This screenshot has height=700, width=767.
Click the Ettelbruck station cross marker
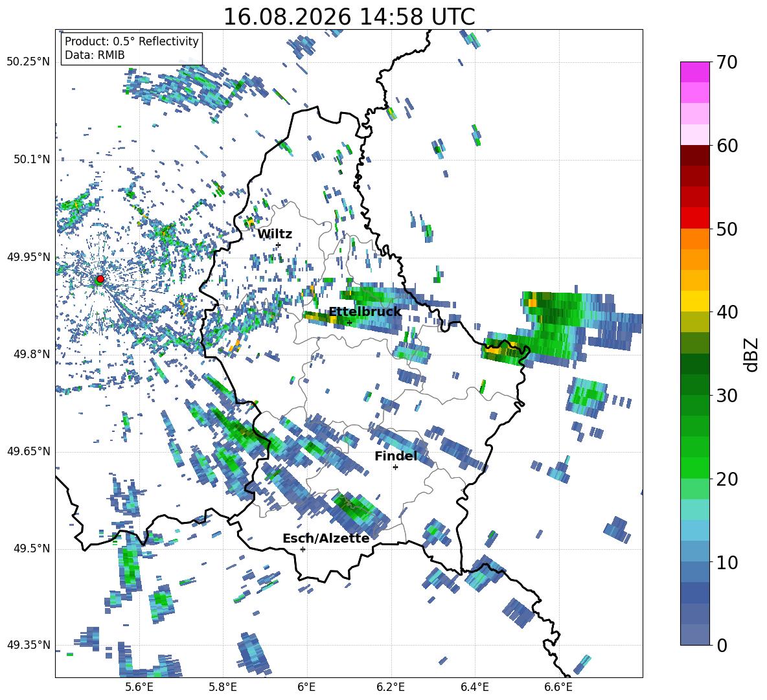click(x=349, y=322)
